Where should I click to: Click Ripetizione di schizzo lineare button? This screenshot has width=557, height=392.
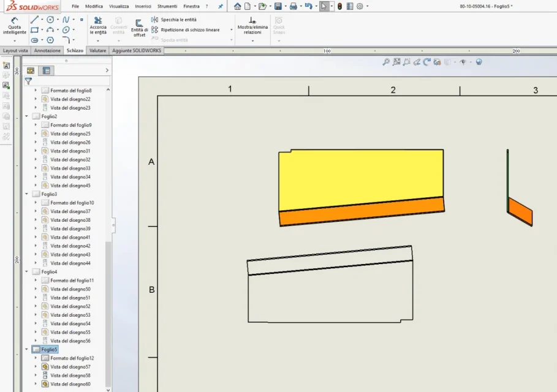[190, 30]
